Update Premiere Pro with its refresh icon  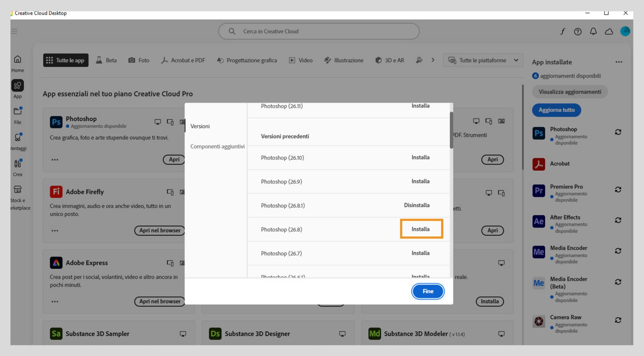coord(618,190)
